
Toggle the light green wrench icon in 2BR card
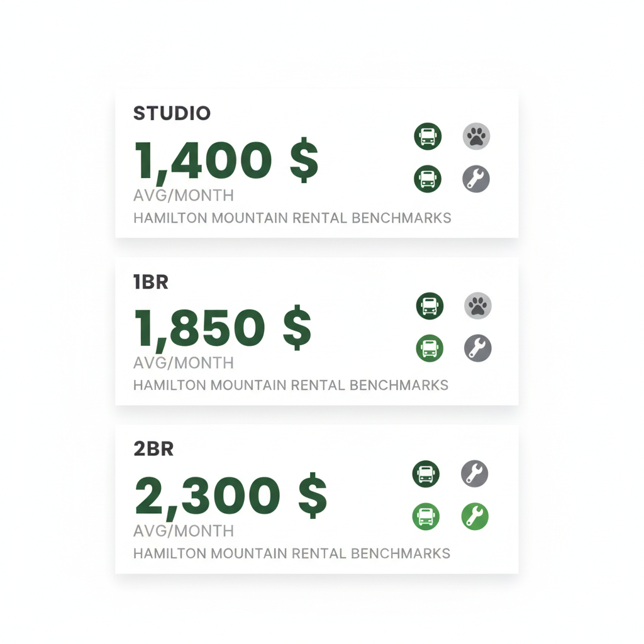[x=474, y=516]
